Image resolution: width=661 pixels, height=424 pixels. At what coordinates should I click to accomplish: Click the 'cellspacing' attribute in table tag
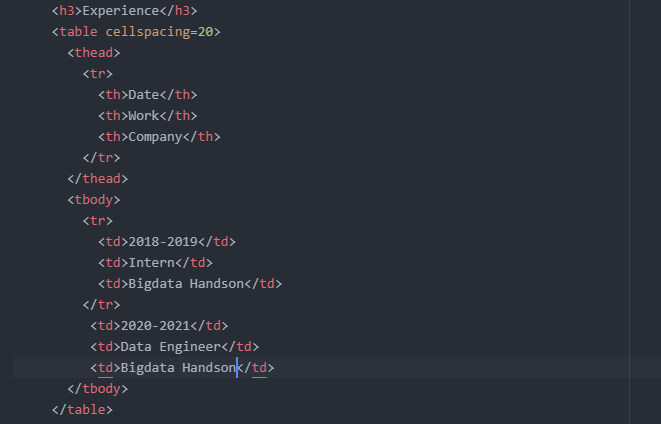148,32
